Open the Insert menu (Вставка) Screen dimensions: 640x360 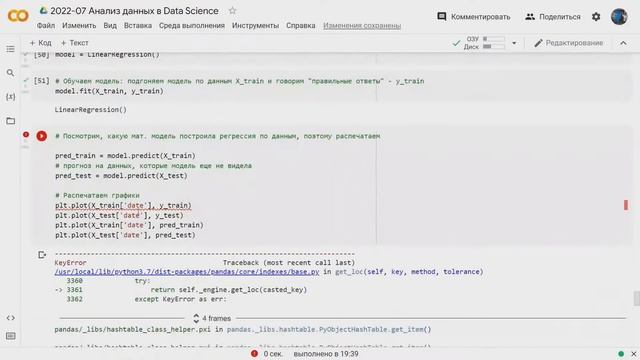[x=138, y=25]
